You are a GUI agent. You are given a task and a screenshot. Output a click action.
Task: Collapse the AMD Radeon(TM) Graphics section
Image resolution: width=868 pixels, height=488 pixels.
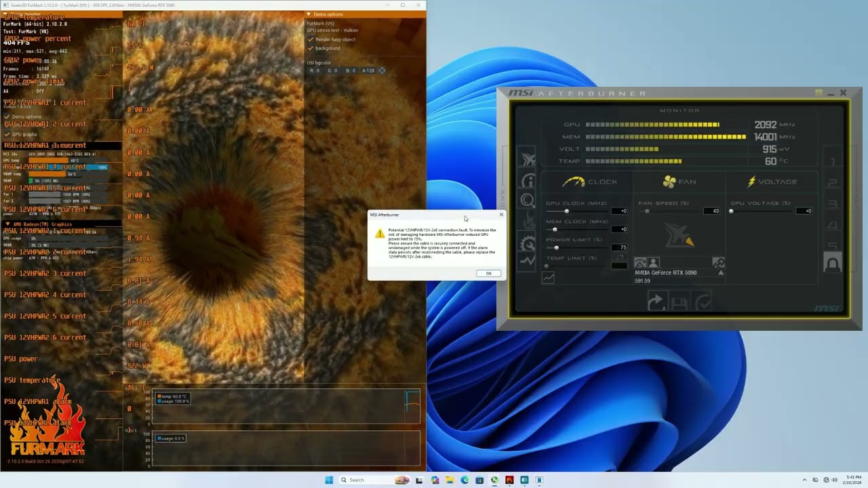point(8,224)
